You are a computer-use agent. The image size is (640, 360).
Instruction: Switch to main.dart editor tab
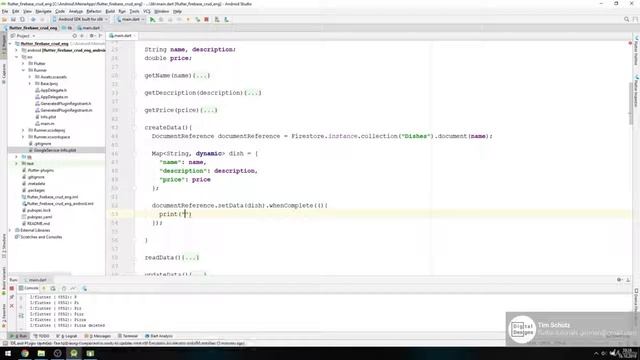[122, 36]
